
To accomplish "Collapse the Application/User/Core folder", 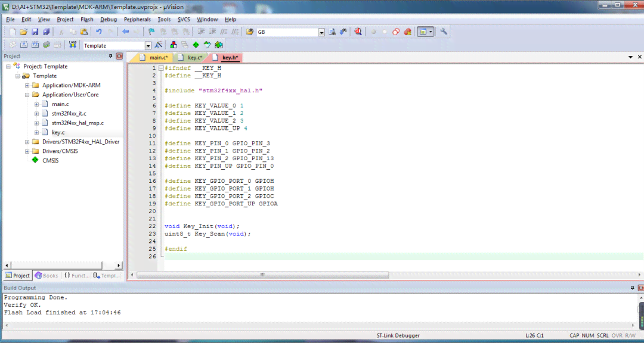I will point(27,95).
